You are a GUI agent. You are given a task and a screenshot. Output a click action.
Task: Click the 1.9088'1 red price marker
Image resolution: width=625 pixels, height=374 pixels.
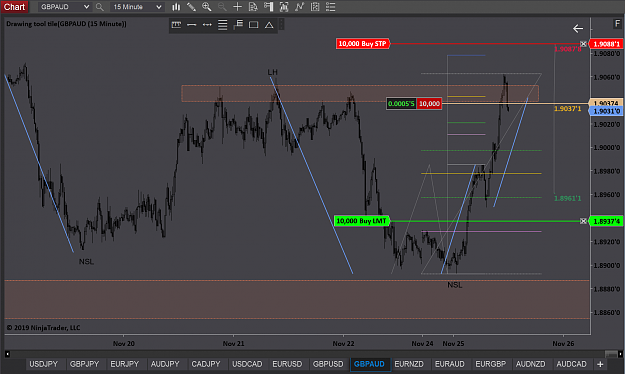606,44
